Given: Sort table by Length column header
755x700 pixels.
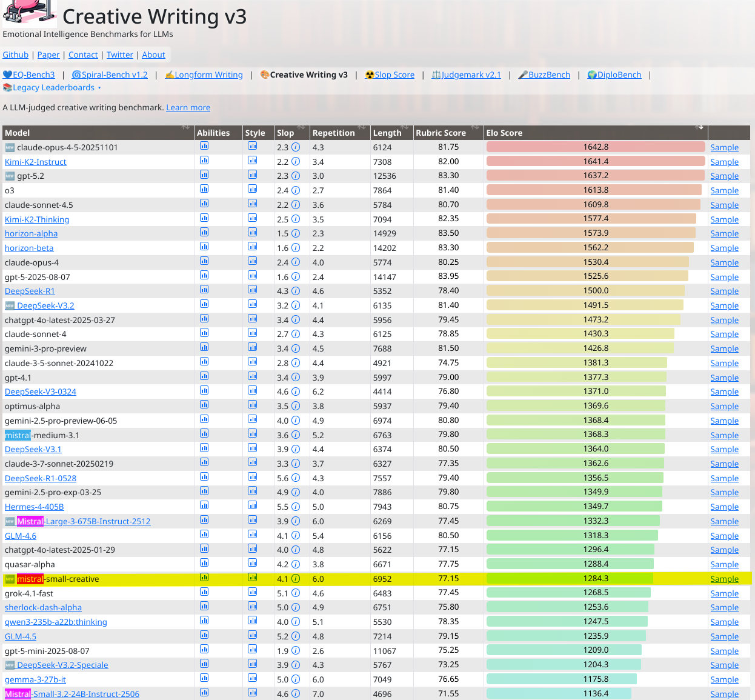Looking at the screenshot, I should pyautogui.click(x=391, y=133).
